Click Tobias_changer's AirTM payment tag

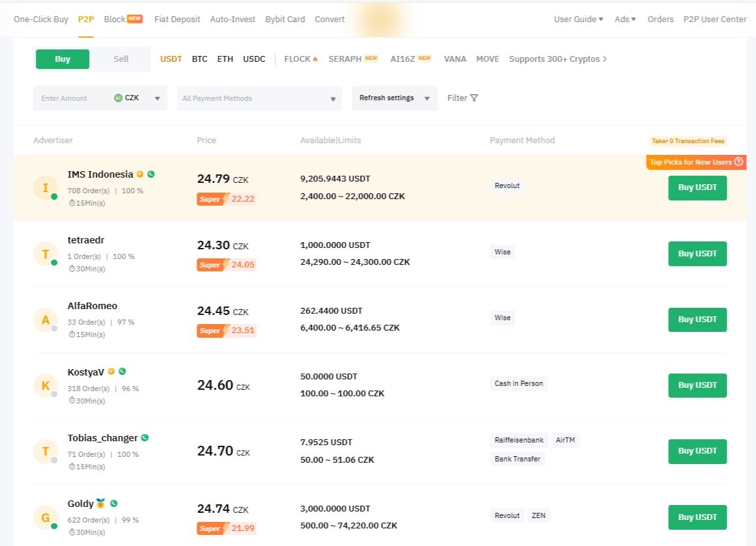click(x=565, y=440)
